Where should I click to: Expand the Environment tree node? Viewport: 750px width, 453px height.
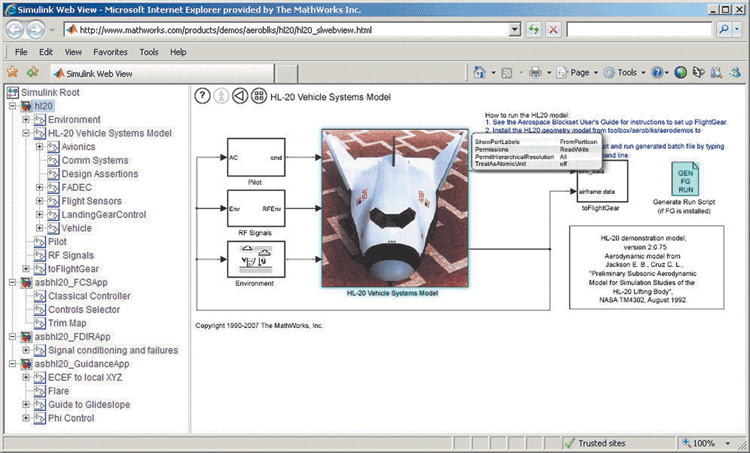pos(26,120)
